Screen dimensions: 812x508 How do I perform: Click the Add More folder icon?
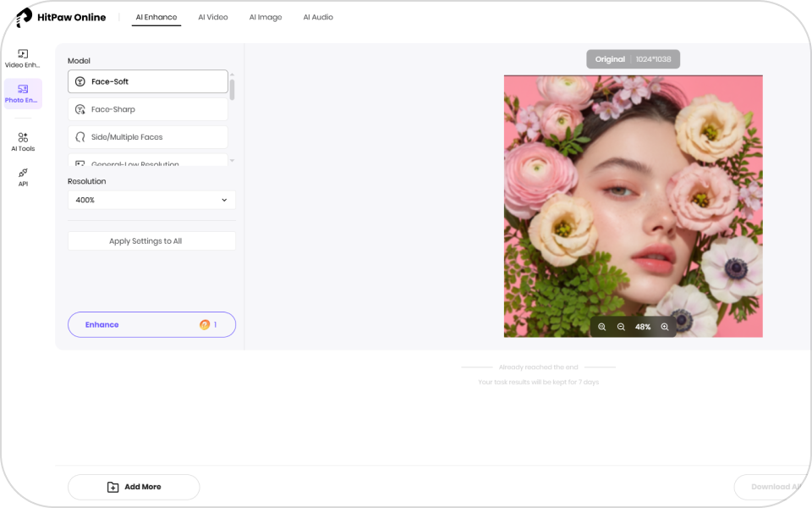(112, 487)
